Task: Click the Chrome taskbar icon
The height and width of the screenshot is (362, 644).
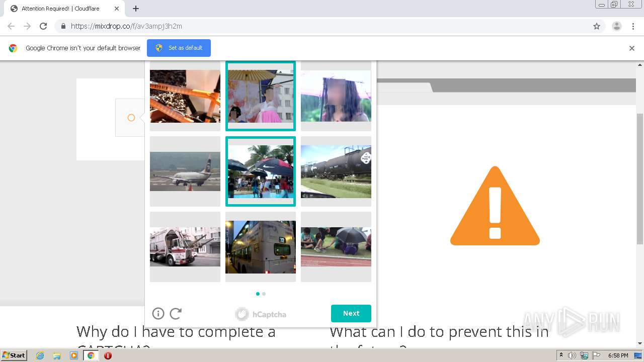Action: click(x=91, y=355)
